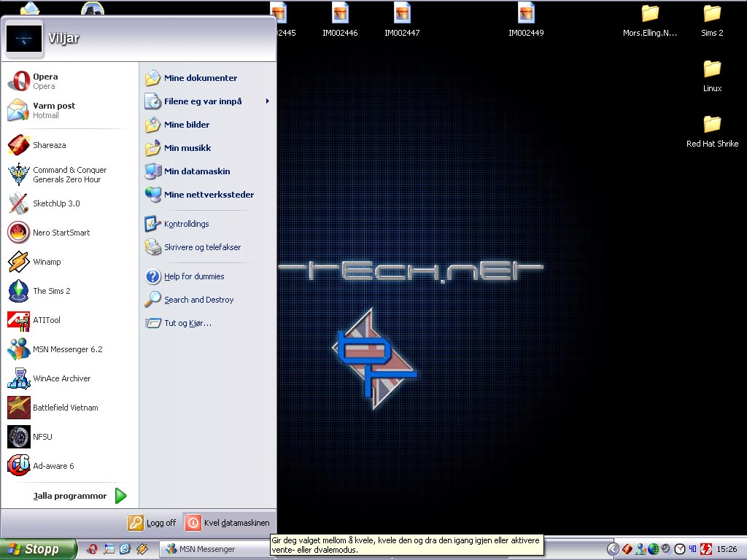Open ATITool utility
This screenshot has width=747, height=560.
click(x=70, y=320)
